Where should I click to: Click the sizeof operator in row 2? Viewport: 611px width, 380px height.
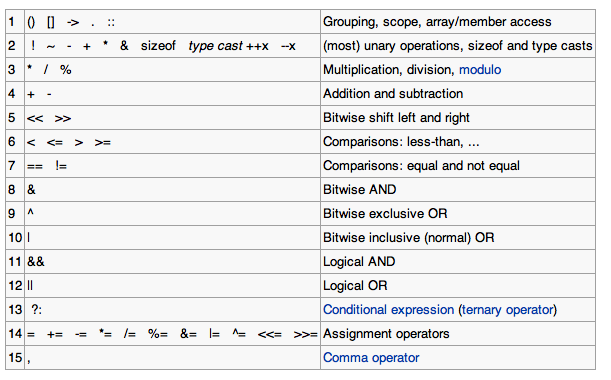pos(158,46)
